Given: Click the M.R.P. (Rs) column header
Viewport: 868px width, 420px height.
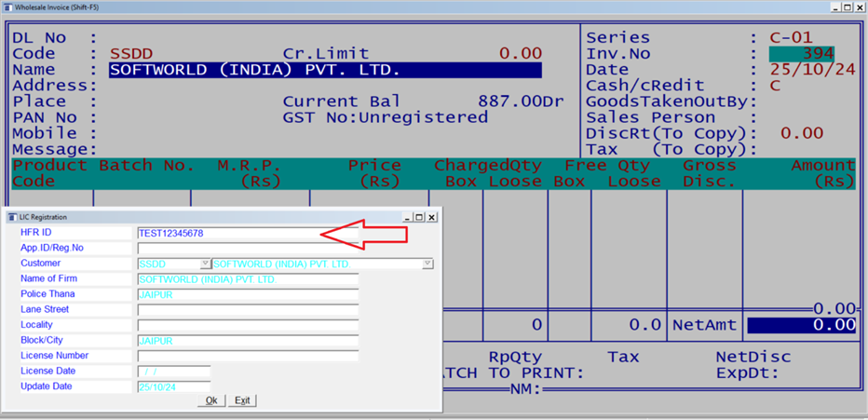Looking at the screenshot, I should click(249, 173).
